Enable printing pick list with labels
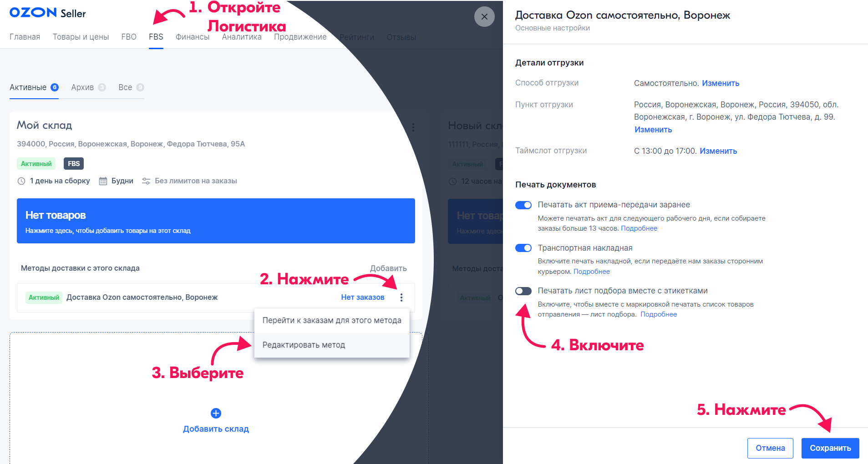Image resolution: width=868 pixels, height=464 pixels. (x=523, y=291)
